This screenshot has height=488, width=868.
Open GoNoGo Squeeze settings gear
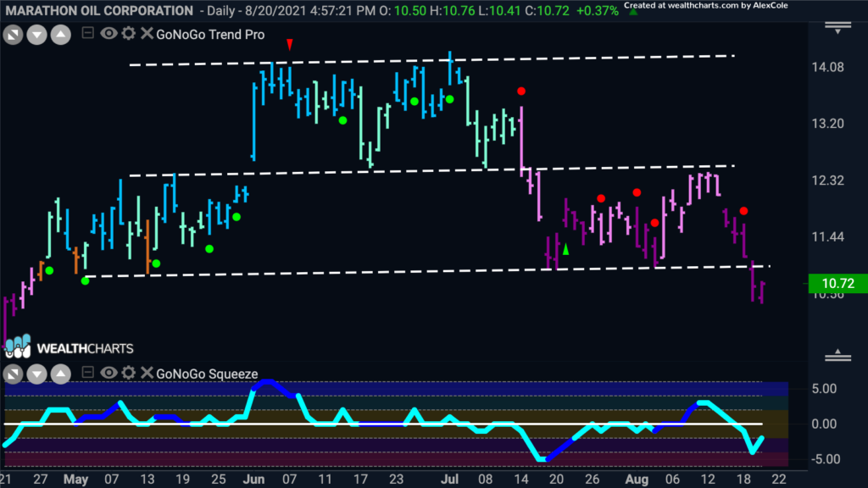point(129,373)
